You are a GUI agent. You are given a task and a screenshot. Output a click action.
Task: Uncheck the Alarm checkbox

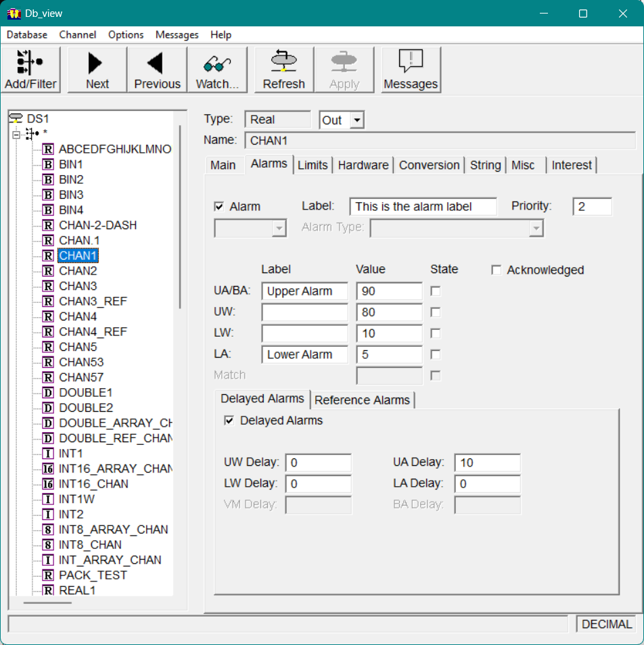point(218,207)
